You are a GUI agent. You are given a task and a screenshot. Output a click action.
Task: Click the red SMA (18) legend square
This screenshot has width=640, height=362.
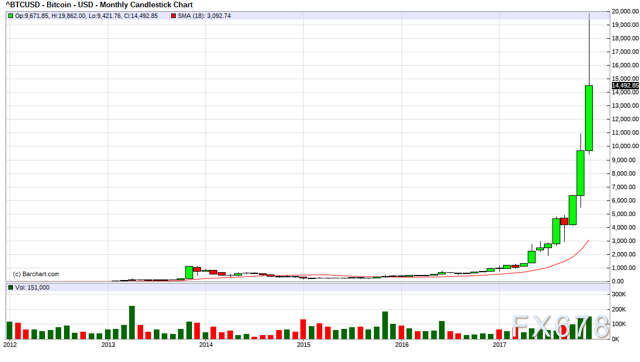point(173,16)
